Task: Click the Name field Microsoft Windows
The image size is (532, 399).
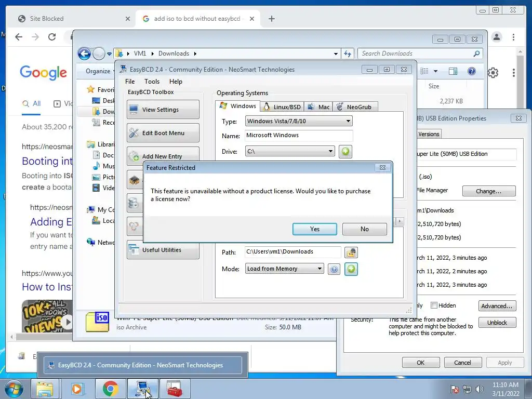Action: pyautogui.click(x=299, y=136)
